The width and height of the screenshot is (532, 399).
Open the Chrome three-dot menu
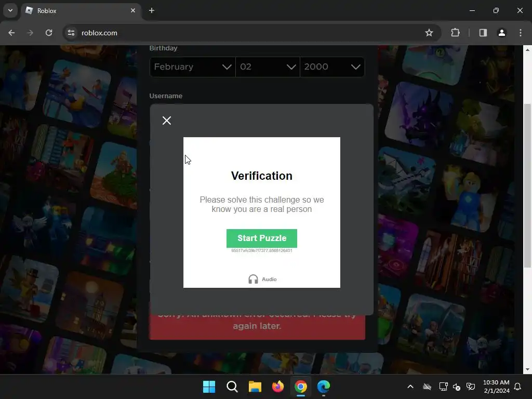520,33
